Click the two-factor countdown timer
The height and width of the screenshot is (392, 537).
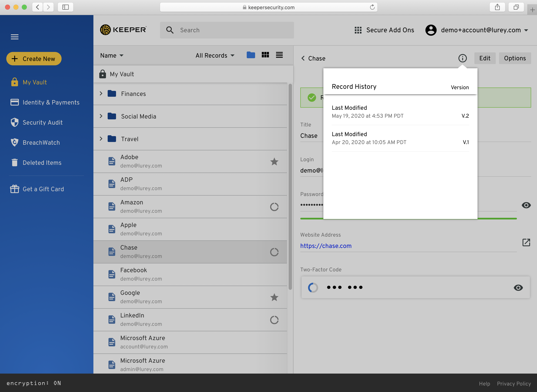coord(312,288)
